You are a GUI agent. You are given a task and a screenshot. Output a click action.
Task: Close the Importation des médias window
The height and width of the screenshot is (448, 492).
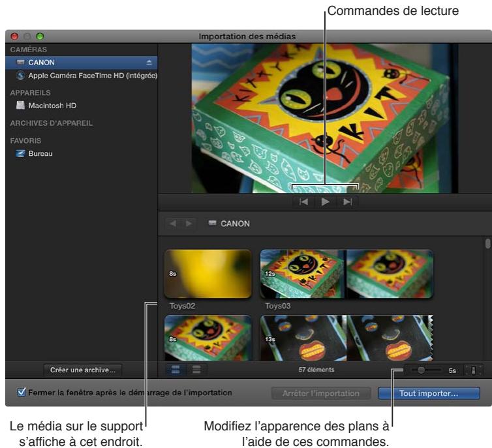14,37
